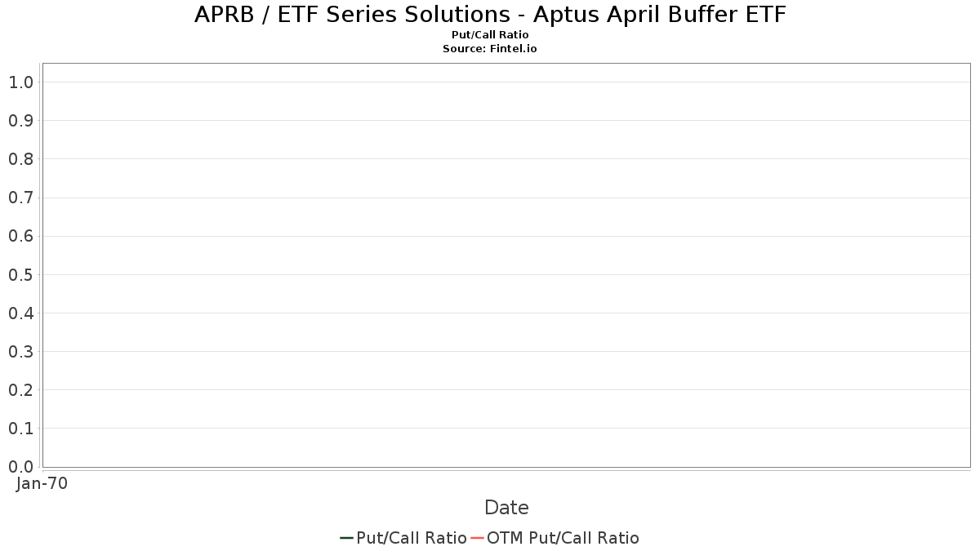Select the 0.8 y-axis tick label
980x551 pixels.
[20, 159]
